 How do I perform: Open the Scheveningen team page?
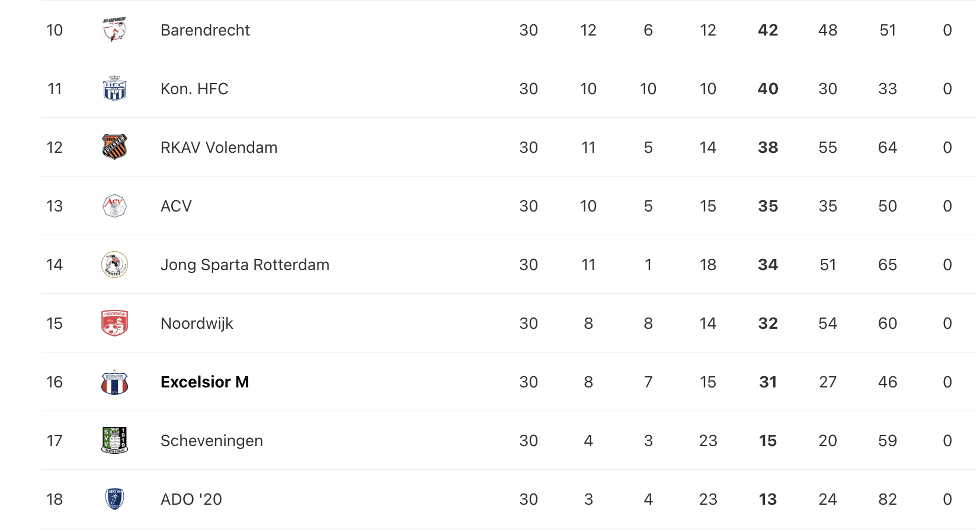pyautogui.click(x=212, y=441)
